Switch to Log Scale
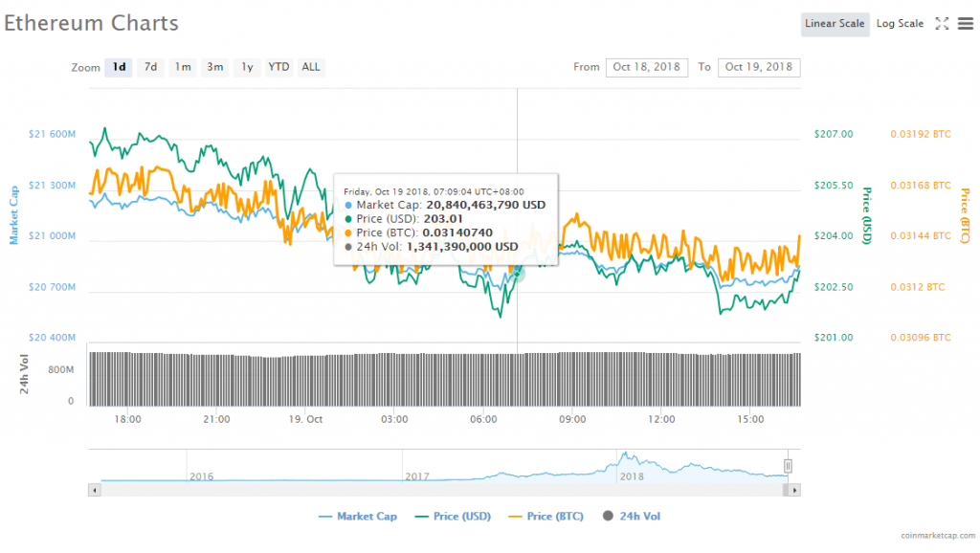The image size is (980, 553). pyautogui.click(x=900, y=24)
